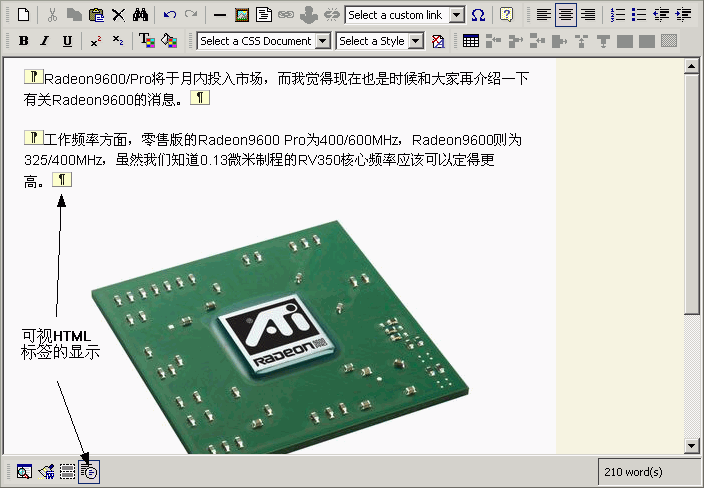Click paragraph tag marker before 'Radeon9600/Pro'
Screen dimensions: 704x488
(x=34, y=77)
